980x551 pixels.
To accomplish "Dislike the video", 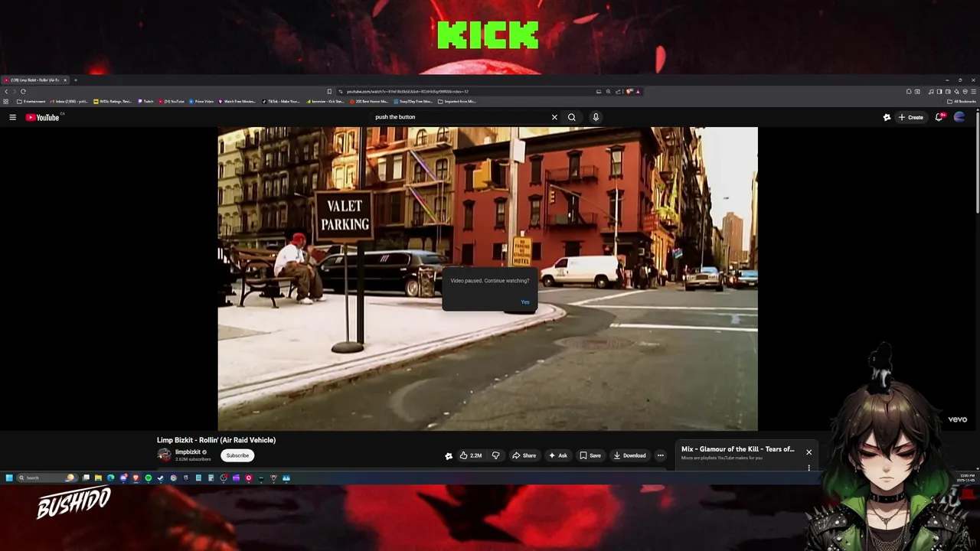I will (x=495, y=455).
